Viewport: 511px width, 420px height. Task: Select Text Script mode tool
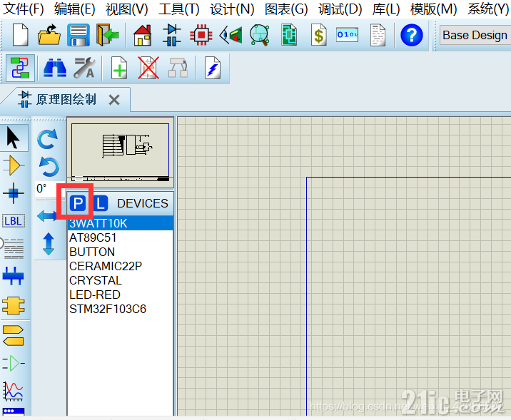point(14,248)
